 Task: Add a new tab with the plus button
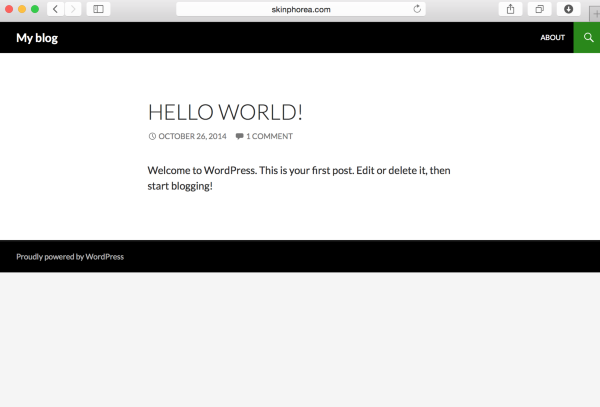click(595, 14)
